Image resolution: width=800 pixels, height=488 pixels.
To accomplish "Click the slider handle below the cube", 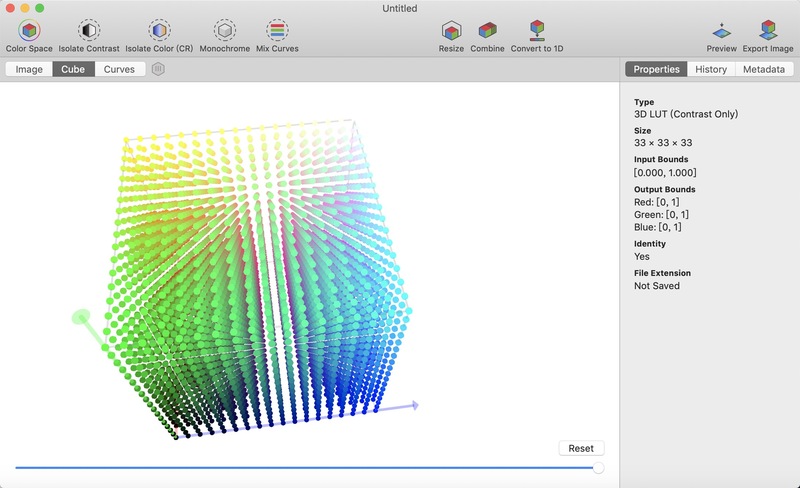I will click(598, 468).
